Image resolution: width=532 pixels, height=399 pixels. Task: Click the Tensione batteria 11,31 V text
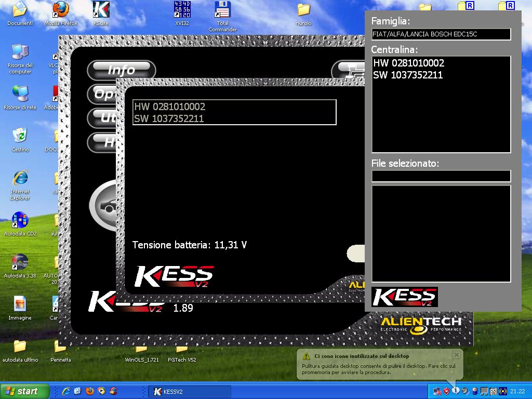point(189,245)
